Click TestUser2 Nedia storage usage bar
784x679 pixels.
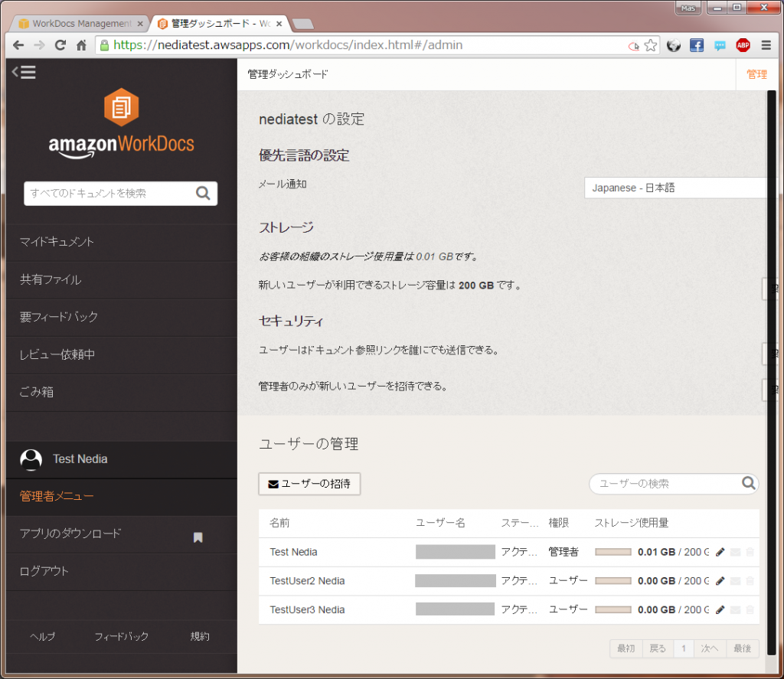tap(613, 581)
